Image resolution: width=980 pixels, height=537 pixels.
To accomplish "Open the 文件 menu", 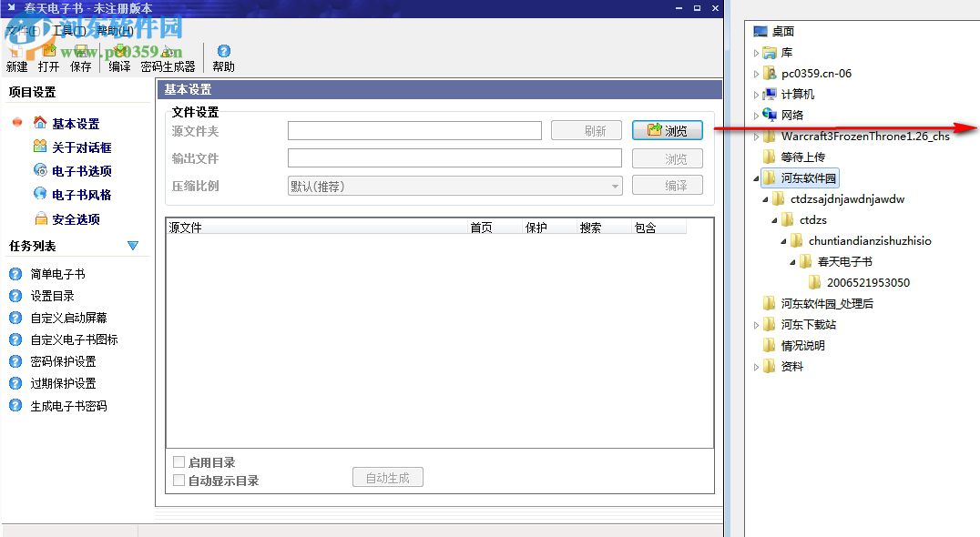I will (x=25, y=31).
